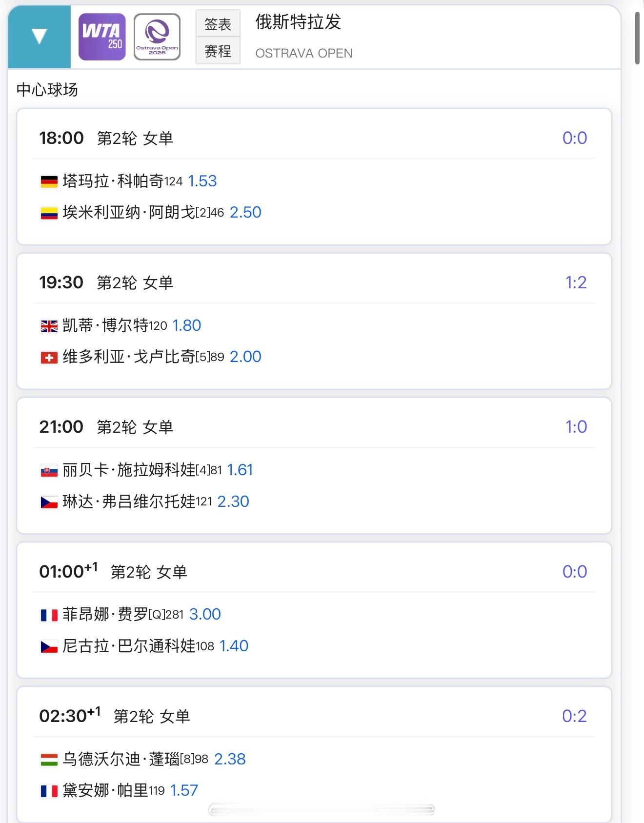Click the Hungarian flag beside 乌德沃尔迪·蓬瑙
The image size is (644, 823).
49,760
